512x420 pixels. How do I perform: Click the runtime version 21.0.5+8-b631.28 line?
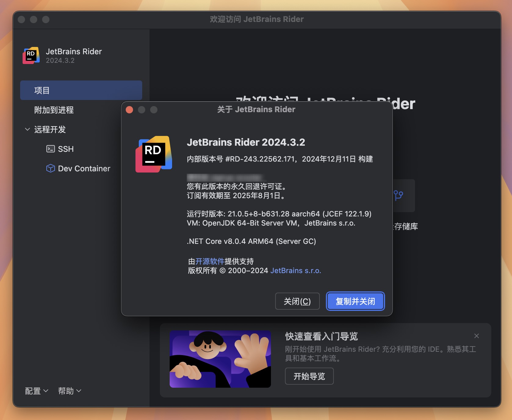279,214
